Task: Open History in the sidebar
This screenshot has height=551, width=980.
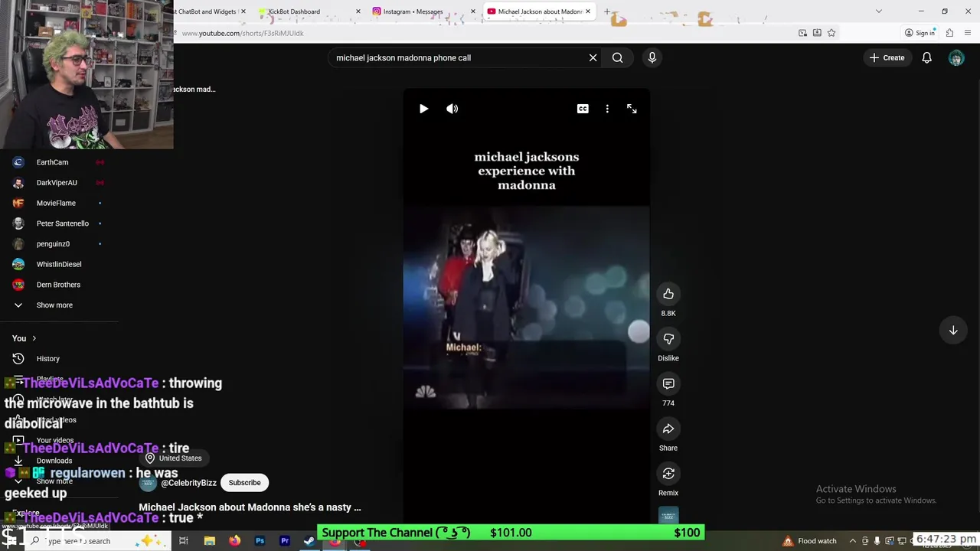Action: [x=47, y=359]
